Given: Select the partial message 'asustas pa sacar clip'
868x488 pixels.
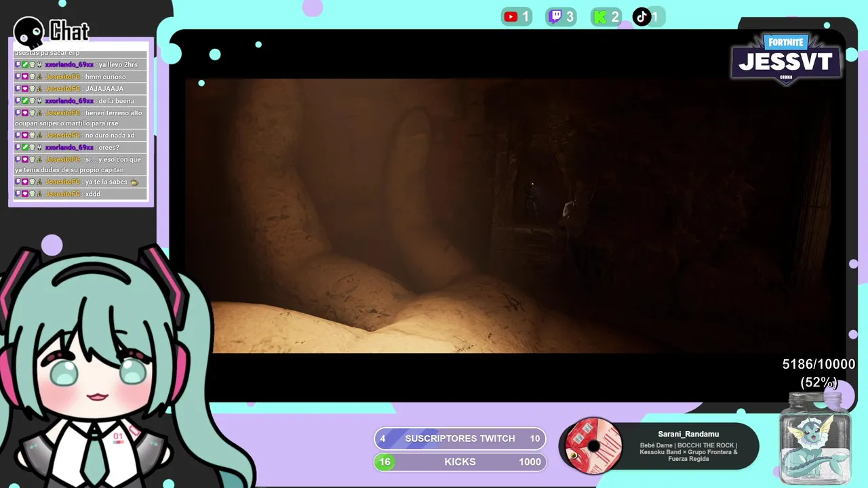Looking at the screenshot, I should coord(47,54).
